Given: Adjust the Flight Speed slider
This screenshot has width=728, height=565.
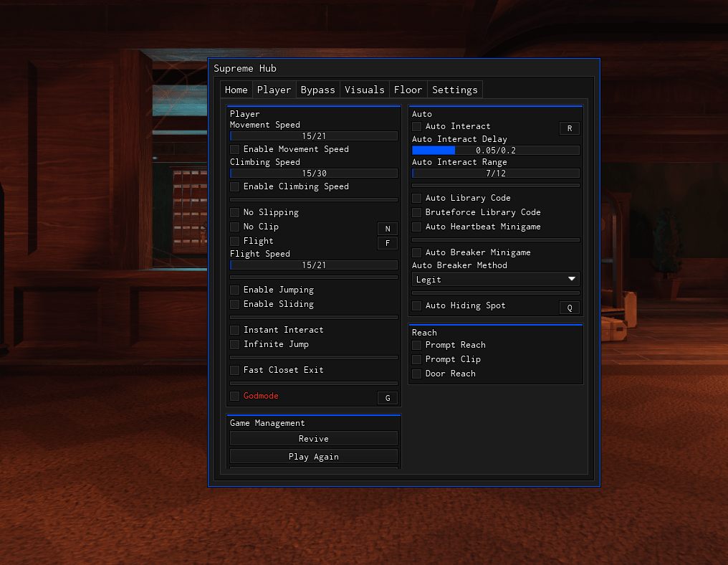Looking at the screenshot, I should [314, 265].
